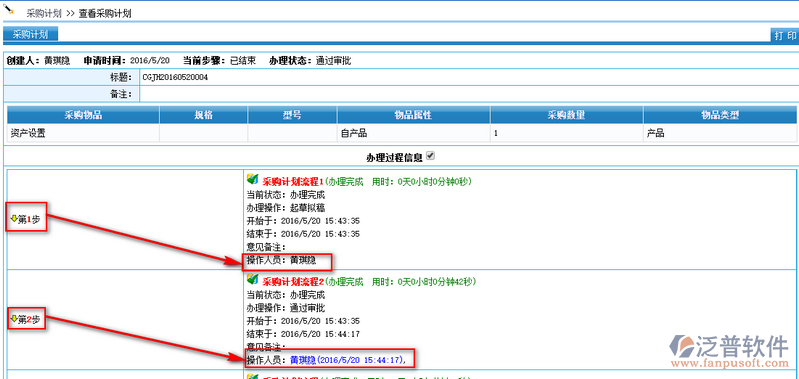
Task: Click the yellow arrow icon beside 第2步
Action: click(14, 318)
